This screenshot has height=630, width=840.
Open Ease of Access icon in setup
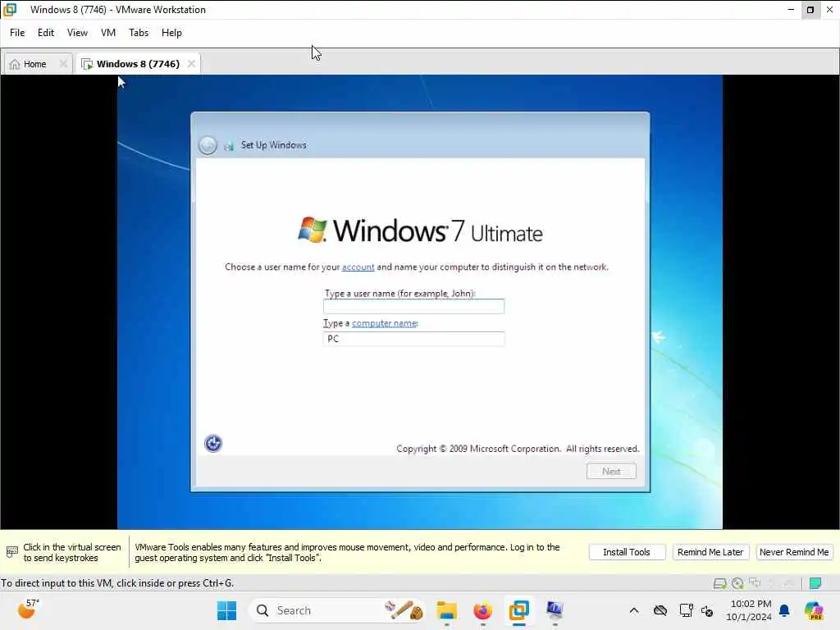pos(213,443)
